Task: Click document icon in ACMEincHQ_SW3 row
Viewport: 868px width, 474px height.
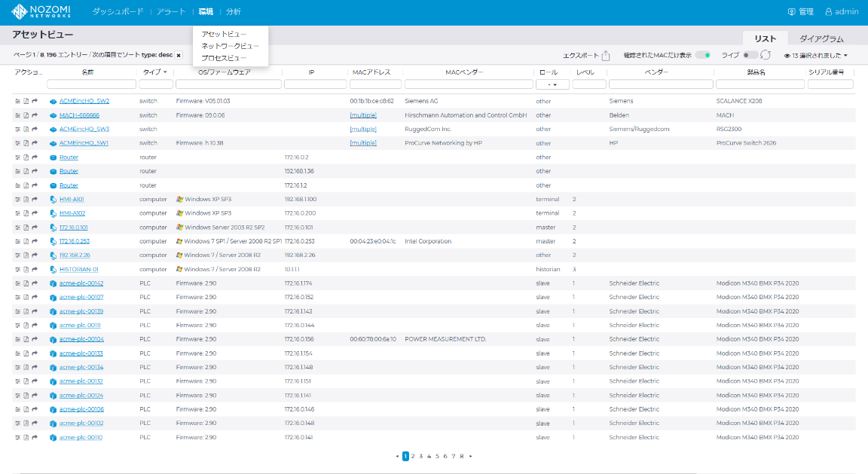Action: click(x=26, y=129)
